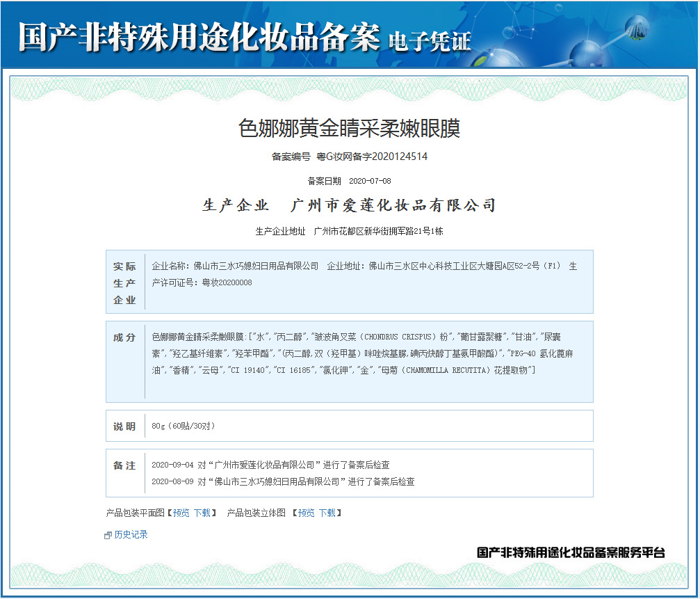Click the 生产企业地址 label
The height and width of the screenshot is (599, 700).
click(280, 232)
